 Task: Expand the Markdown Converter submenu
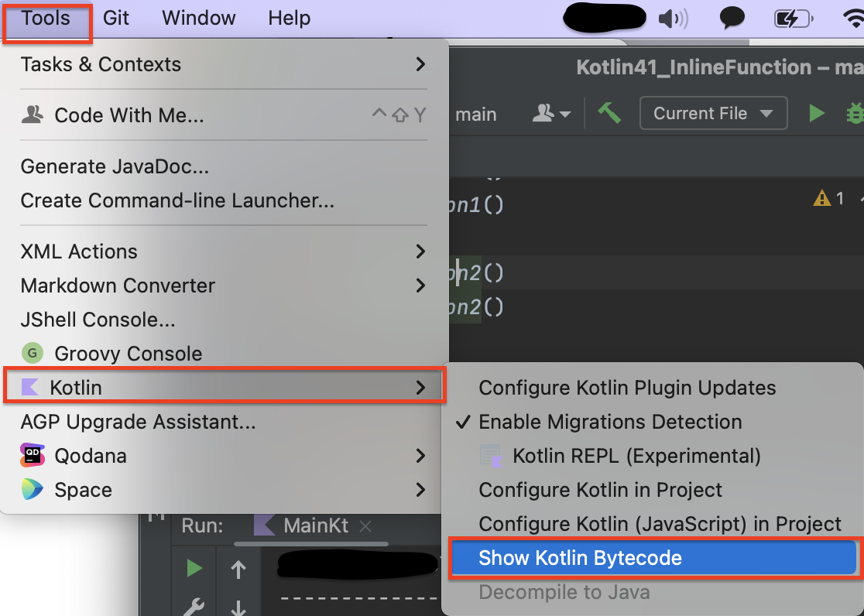pyautogui.click(x=224, y=286)
